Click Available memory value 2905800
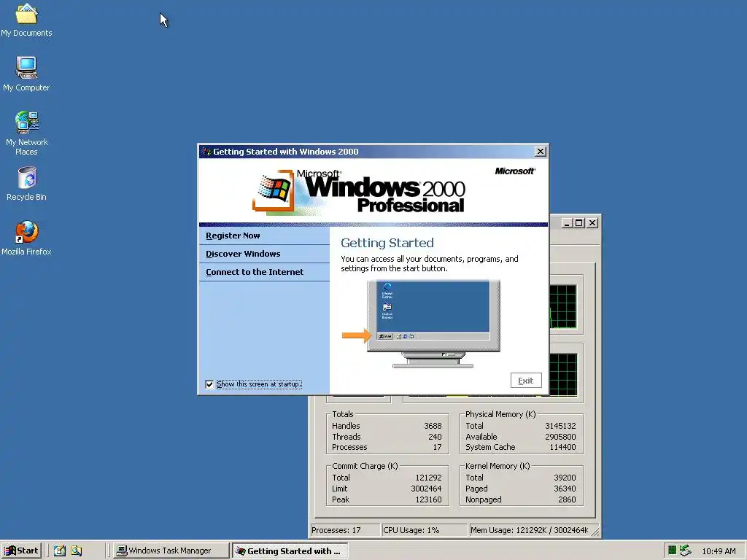This screenshot has width=747, height=560. (x=560, y=437)
